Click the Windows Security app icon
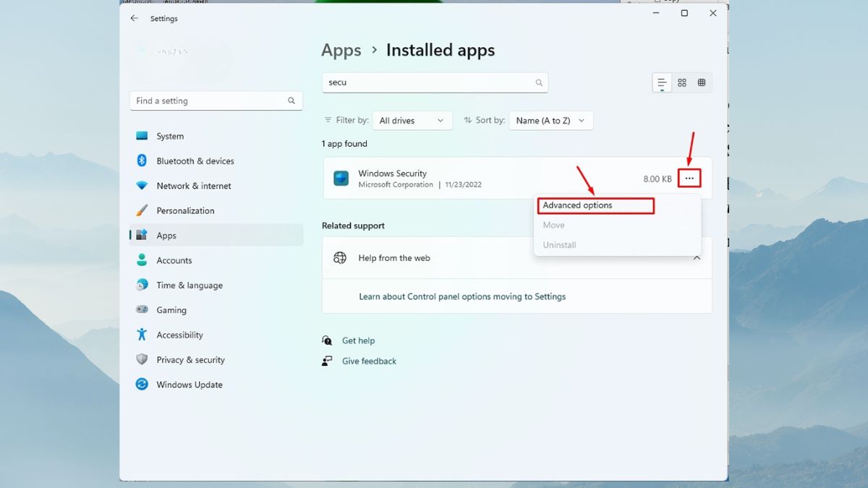The height and width of the screenshot is (488, 868). [x=341, y=179]
